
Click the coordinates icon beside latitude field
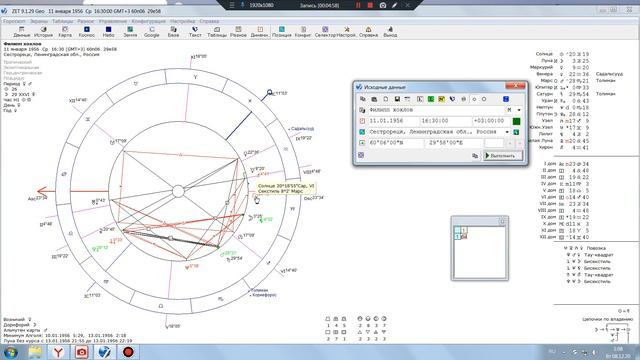pyautogui.click(x=362, y=143)
